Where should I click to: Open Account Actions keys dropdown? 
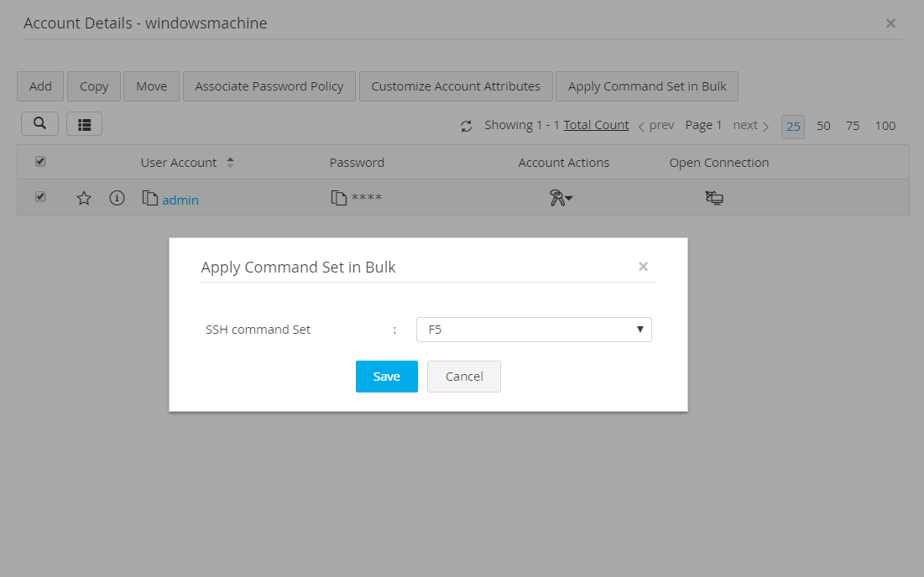click(x=561, y=199)
